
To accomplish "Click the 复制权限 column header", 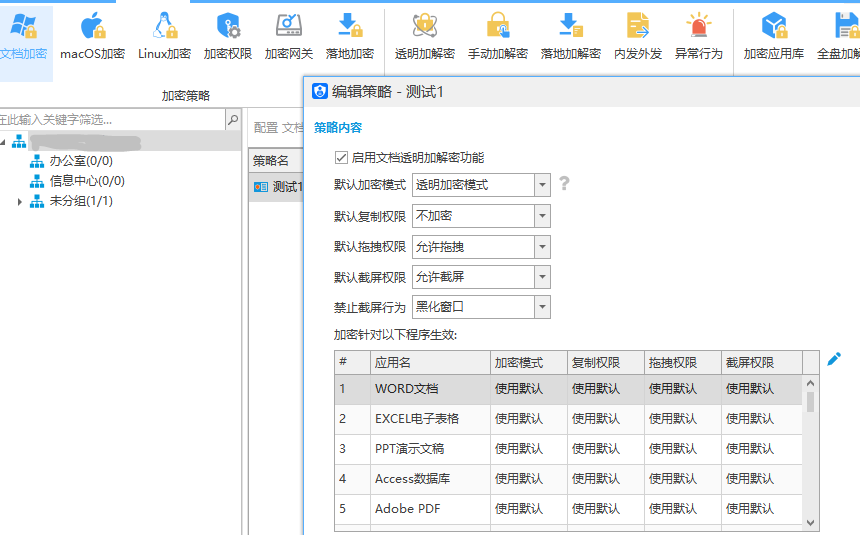I will tap(606, 363).
